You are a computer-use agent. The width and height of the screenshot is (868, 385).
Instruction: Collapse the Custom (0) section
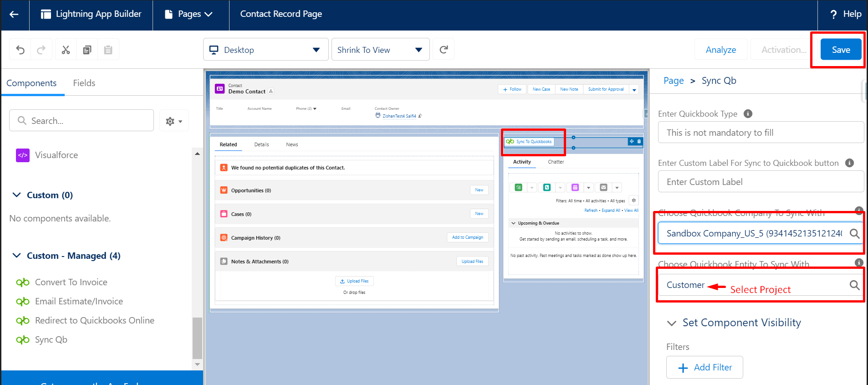click(16, 195)
